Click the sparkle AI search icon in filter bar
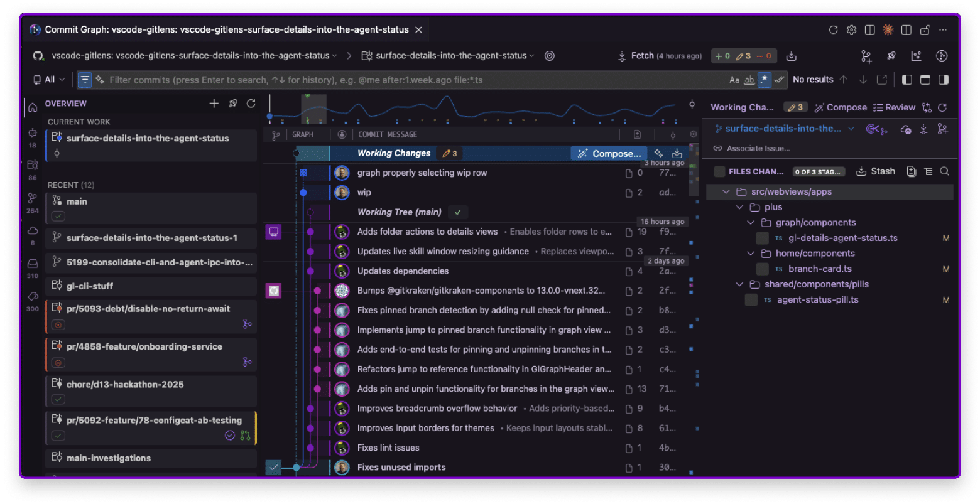 (x=99, y=80)
